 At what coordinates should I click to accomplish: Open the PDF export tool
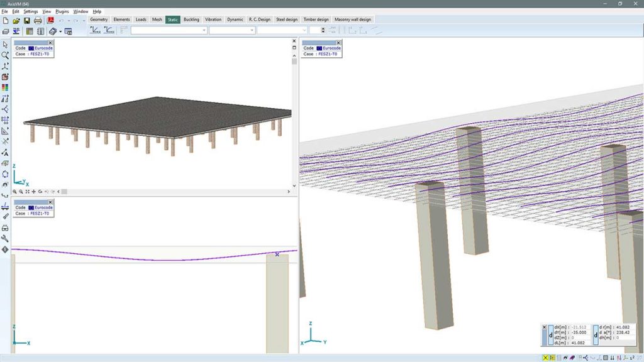click(51, 19)
